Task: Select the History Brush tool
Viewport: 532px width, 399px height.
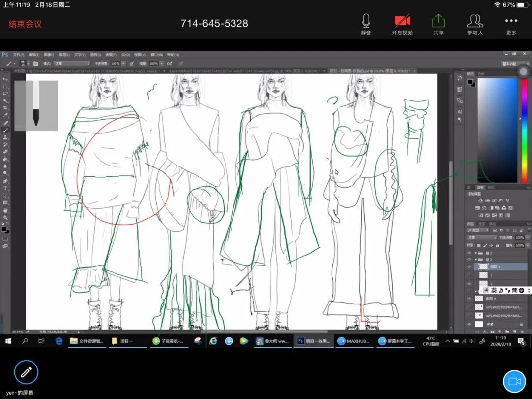Action: click(x=5, y=144)
